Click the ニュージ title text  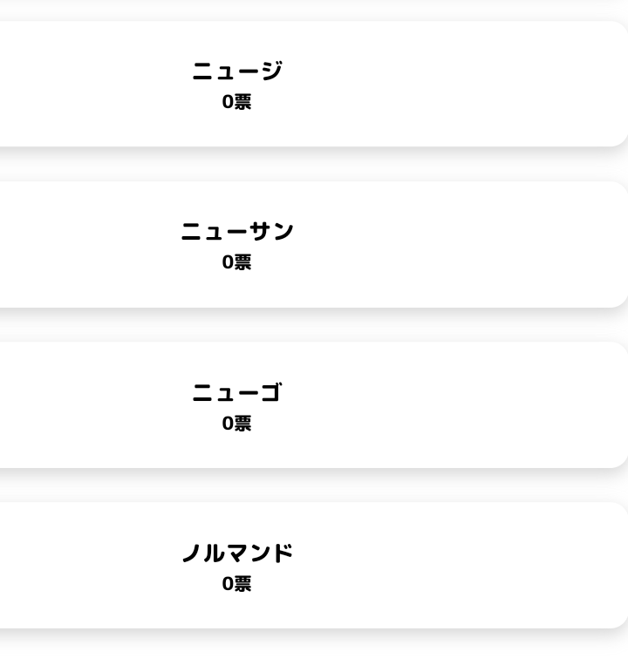click(236, 71)
